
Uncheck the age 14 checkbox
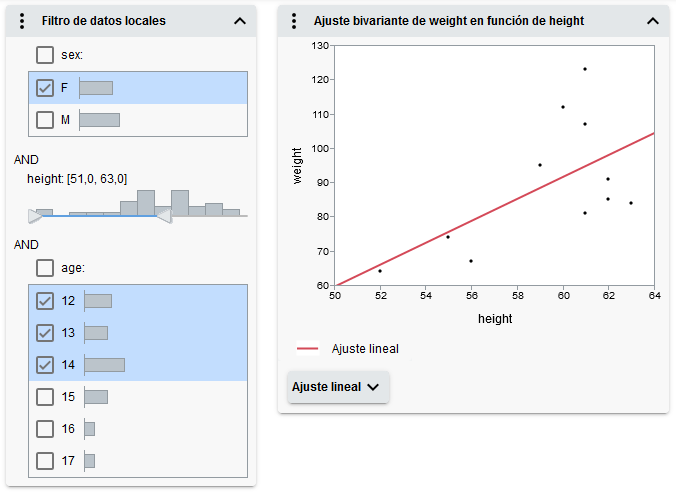[x=45, y=364]
